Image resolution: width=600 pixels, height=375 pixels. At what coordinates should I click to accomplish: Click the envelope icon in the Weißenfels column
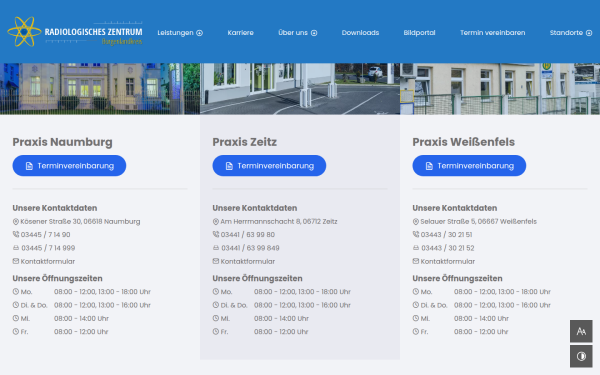pyautogui.click(x=416, y=261)
